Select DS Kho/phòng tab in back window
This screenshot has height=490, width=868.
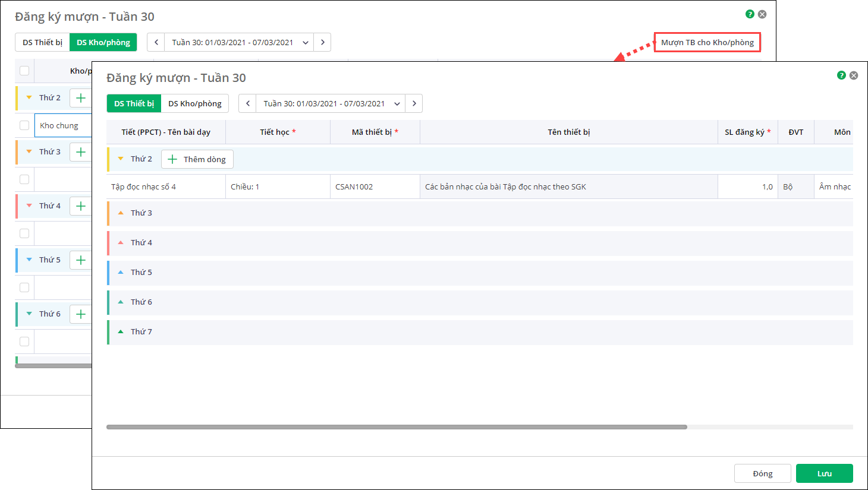103,42
